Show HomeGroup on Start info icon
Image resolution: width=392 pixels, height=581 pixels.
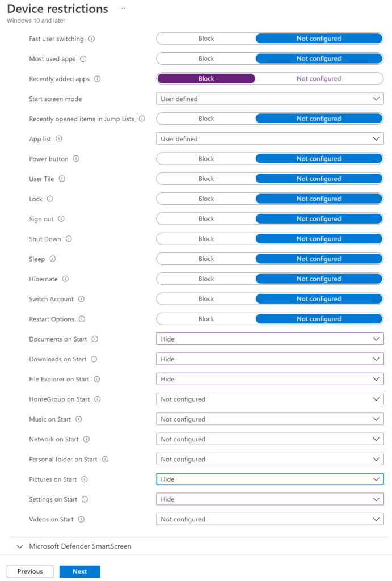click(x=98, y=399)
